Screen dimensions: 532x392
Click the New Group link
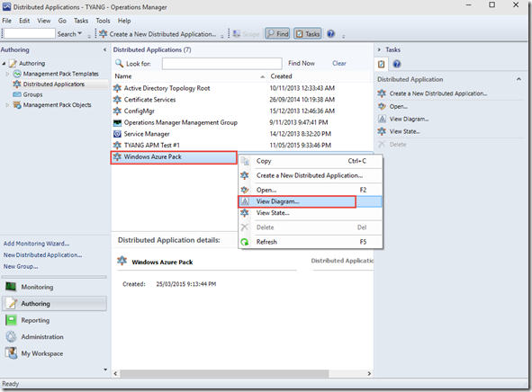point(21,267)
